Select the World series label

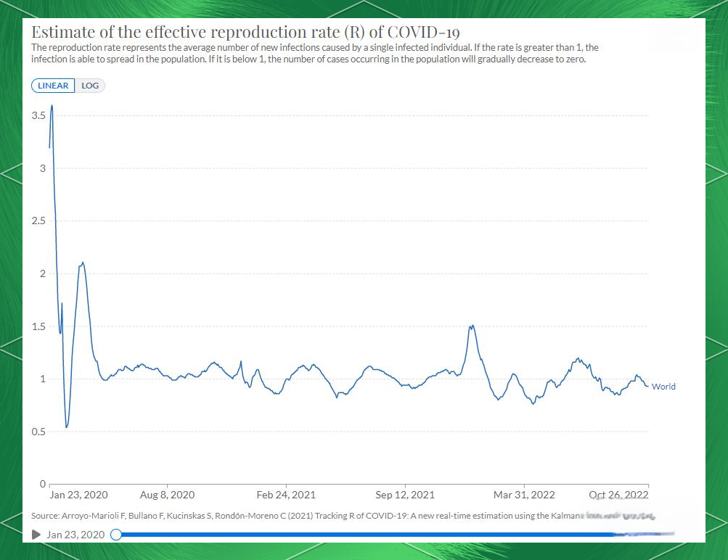(663, 387)
